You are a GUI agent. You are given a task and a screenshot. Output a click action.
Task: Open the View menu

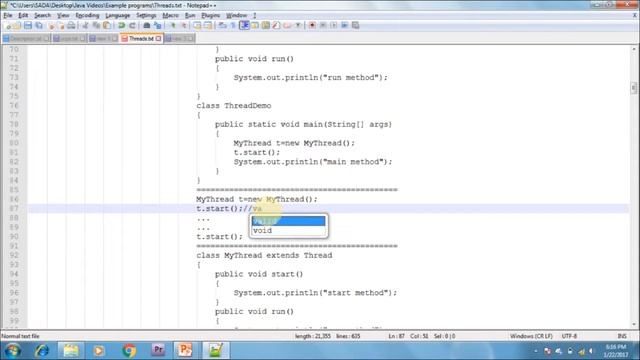(x=63, y=16)
